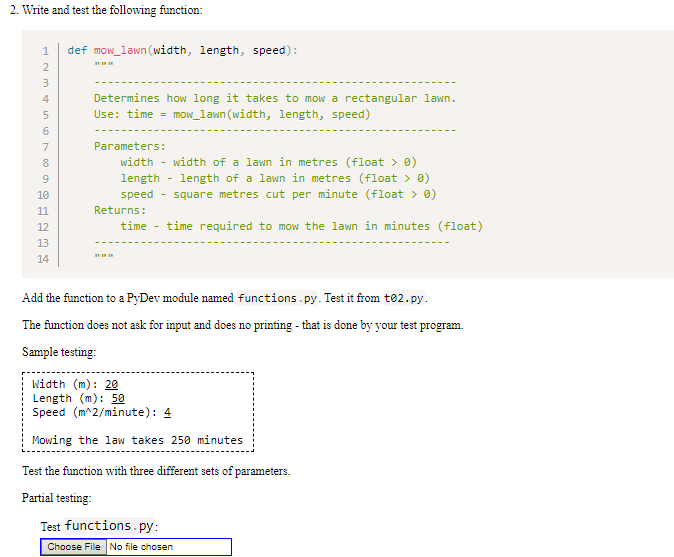Click the Choose File button

pyautogui.click(x=74, y=547)
